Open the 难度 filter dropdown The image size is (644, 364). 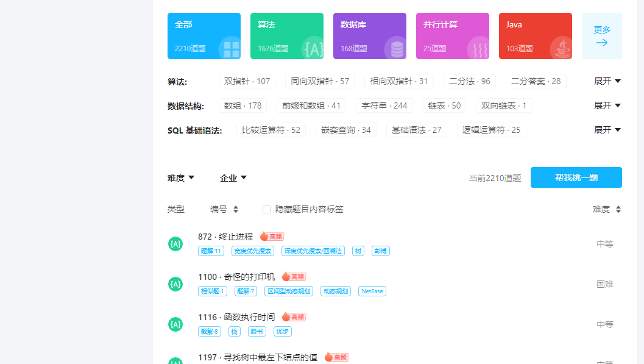(x=181, y=177)
